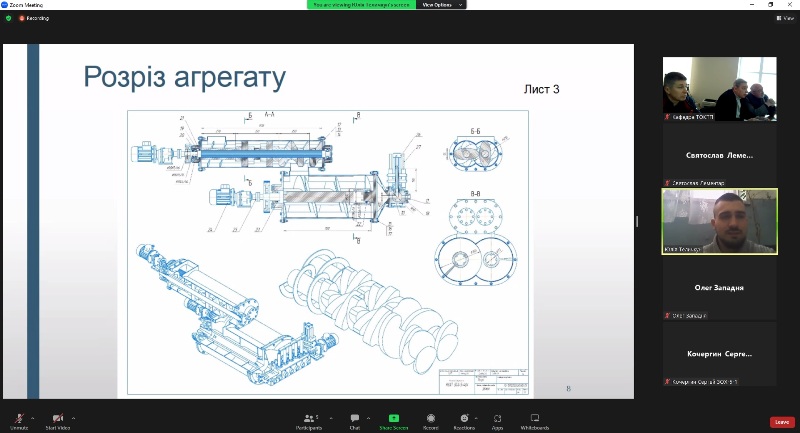Screen dimensions: 800x433
Task: Click the Recording indicator
Action: coord(34,18)
